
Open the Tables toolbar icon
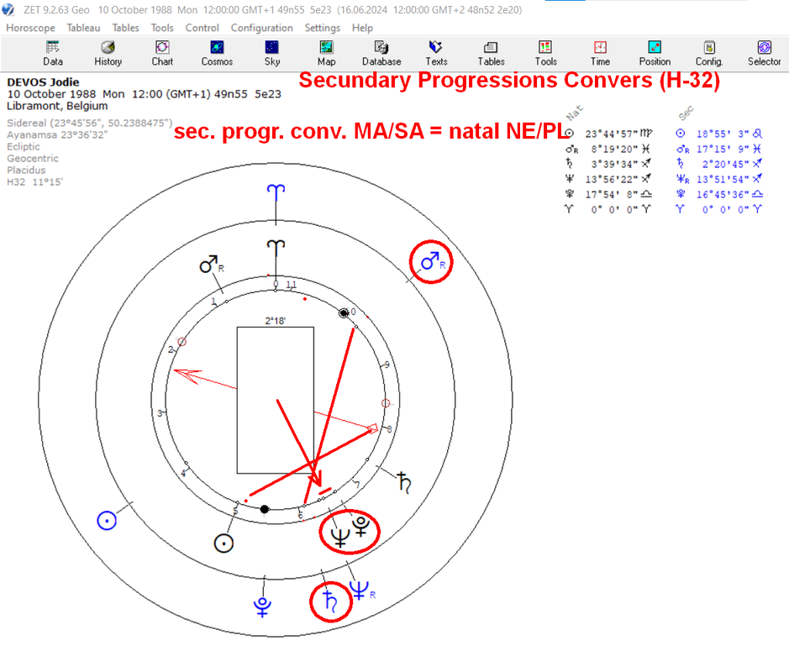pos(491,54)
